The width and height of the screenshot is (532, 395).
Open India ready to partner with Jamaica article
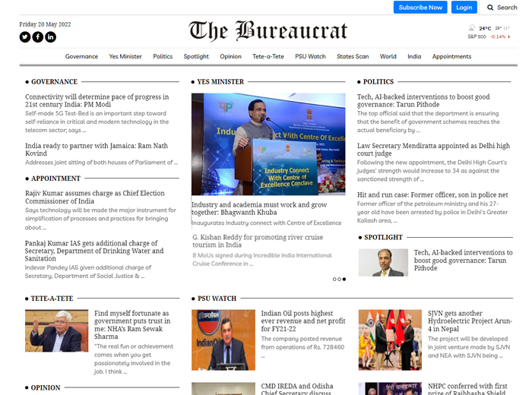97,150
